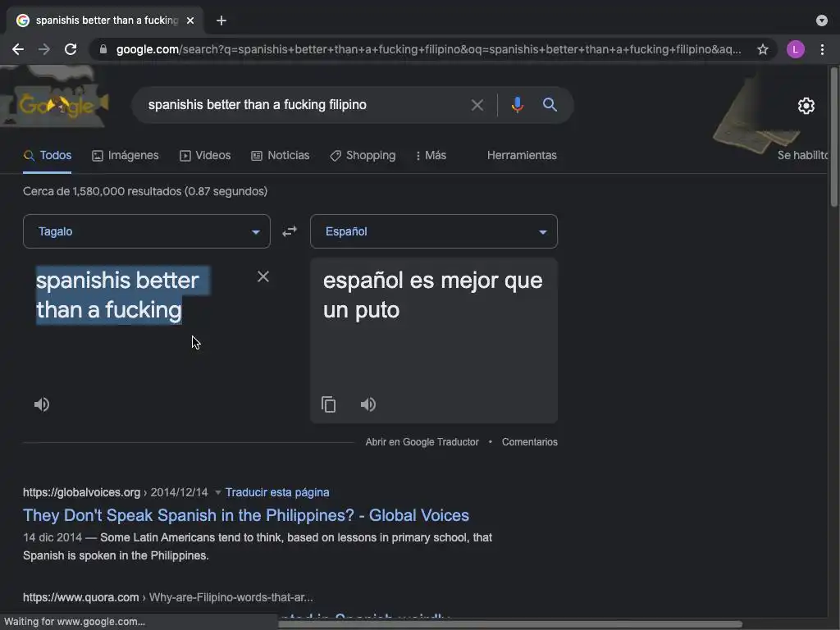Screen dimensions: 840x630
Task: Open Tagalo source language dropdown
Action: [x=147, y=231]
